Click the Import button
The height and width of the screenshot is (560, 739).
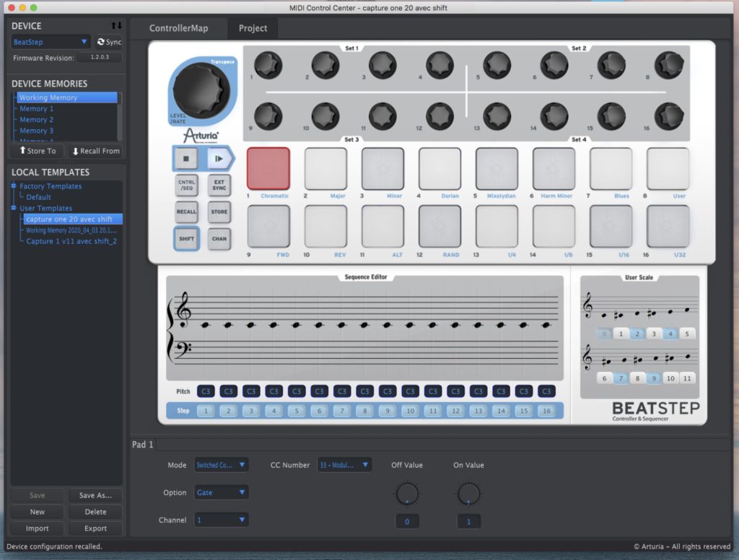coord(38,528)
